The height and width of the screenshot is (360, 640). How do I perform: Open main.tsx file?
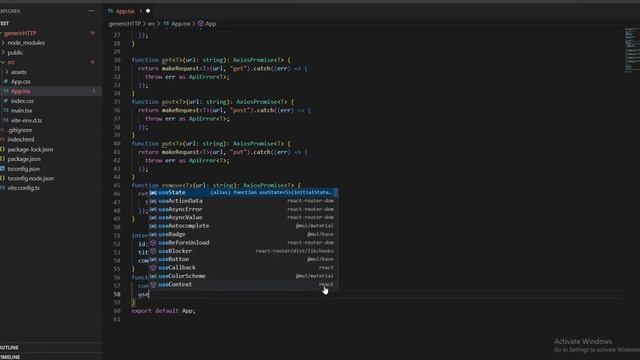22,111
